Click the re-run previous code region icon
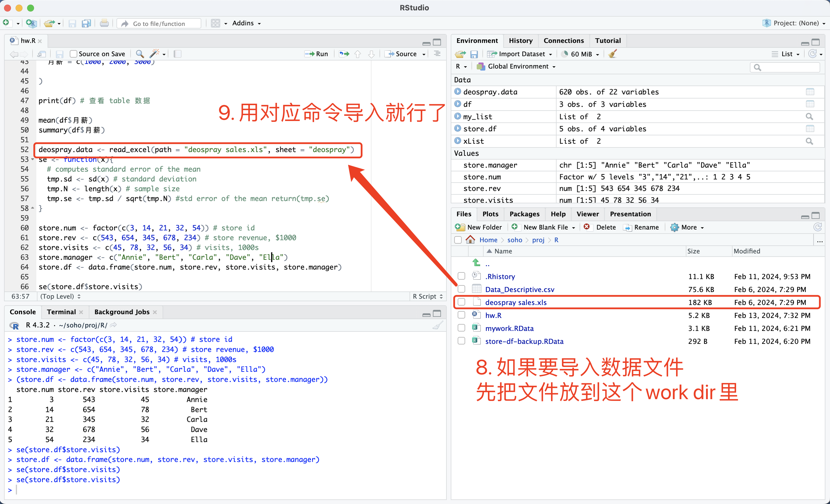The height and width of the screenshot is (504, 830). pyautogui.click(x=344, y=54)
